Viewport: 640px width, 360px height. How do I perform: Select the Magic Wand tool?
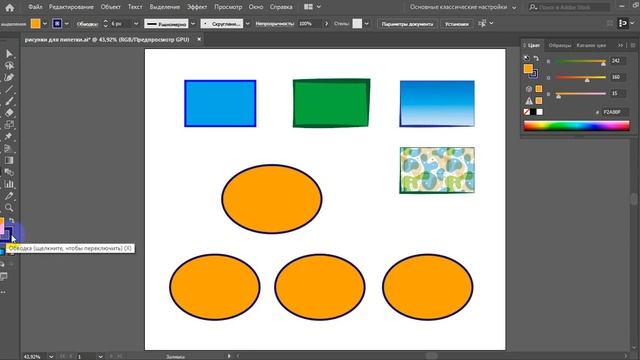coord(9,66)
